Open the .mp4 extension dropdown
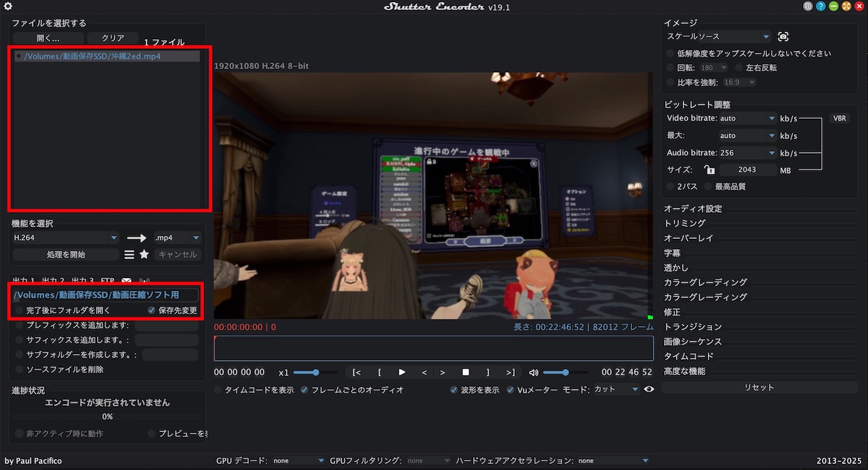 tap(177, 238)
